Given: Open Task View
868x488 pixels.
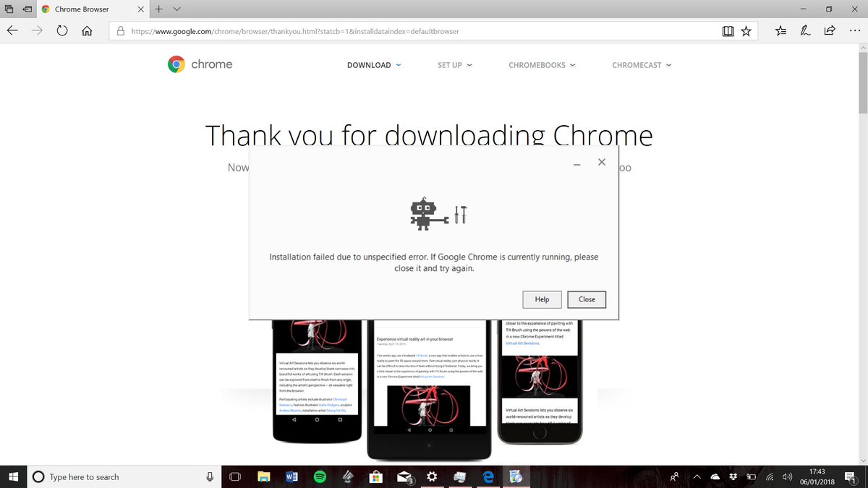Looking at the screenshot, I should (235, 476).
